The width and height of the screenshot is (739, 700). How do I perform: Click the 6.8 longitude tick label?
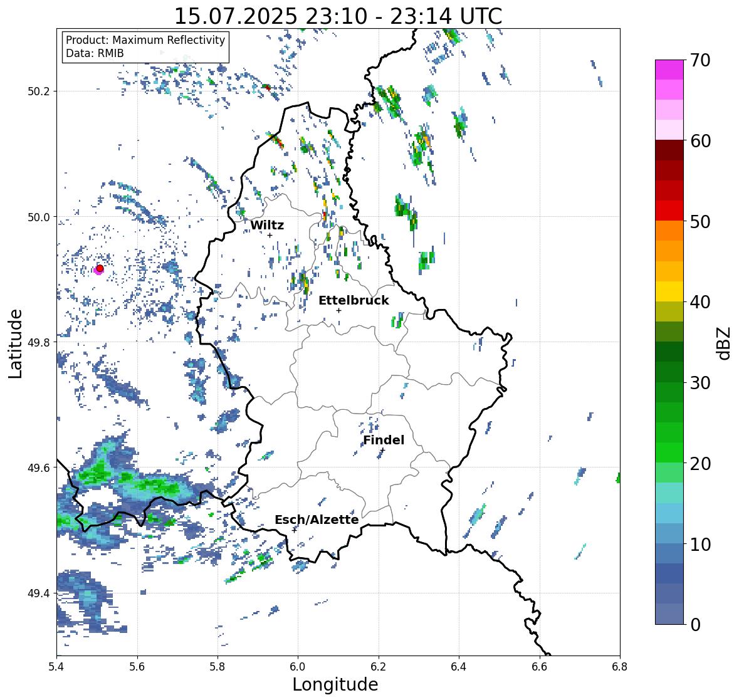click(620, 666)
